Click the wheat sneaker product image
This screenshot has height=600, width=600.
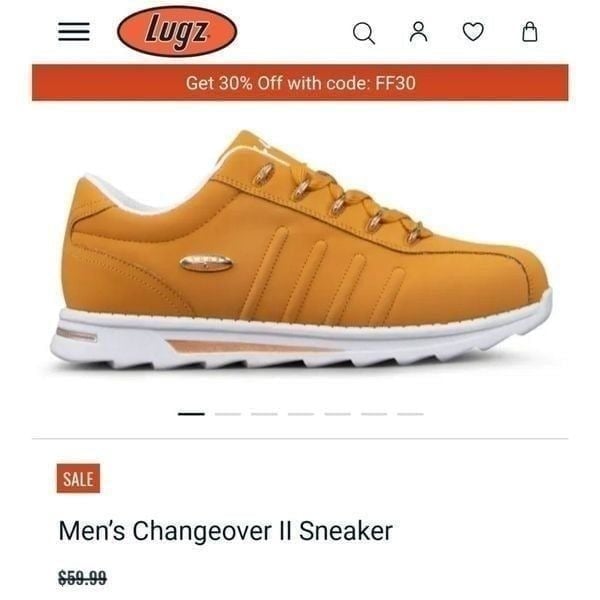click(301, 250)
